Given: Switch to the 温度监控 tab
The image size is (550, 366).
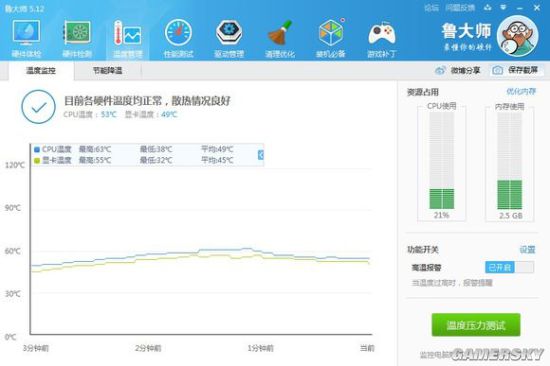Looking at the screenshot, I should 41,71.
